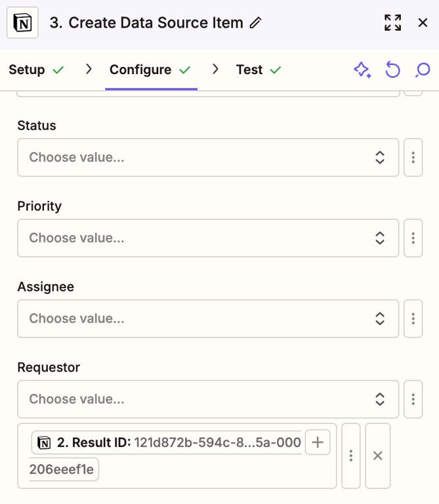Image resolution: width=439 pixels, height=504 pixels.
Task: Remove the Result ID value row
Action: tap(378, 455)
